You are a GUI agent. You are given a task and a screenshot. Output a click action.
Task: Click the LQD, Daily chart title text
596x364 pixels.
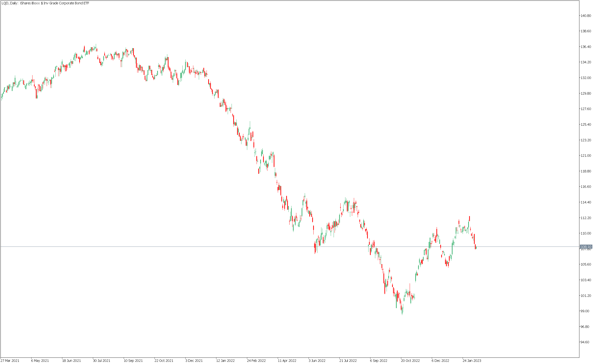[x=45, y=3]
